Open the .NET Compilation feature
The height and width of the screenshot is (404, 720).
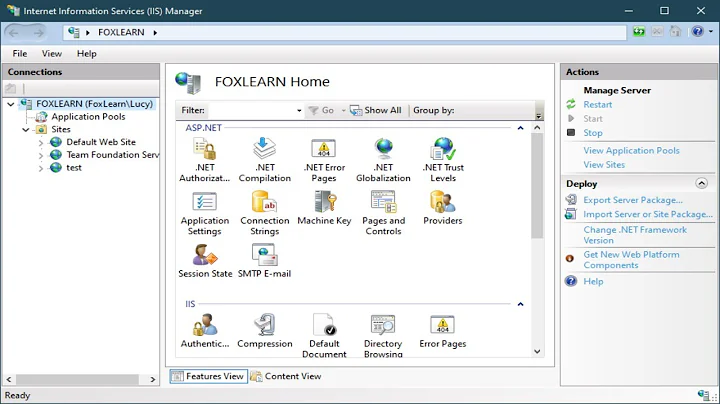pyautogui.click(x=264, y=160)
